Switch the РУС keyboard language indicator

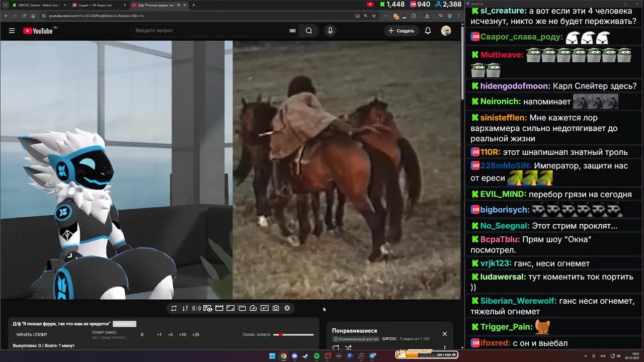point(603,356)
